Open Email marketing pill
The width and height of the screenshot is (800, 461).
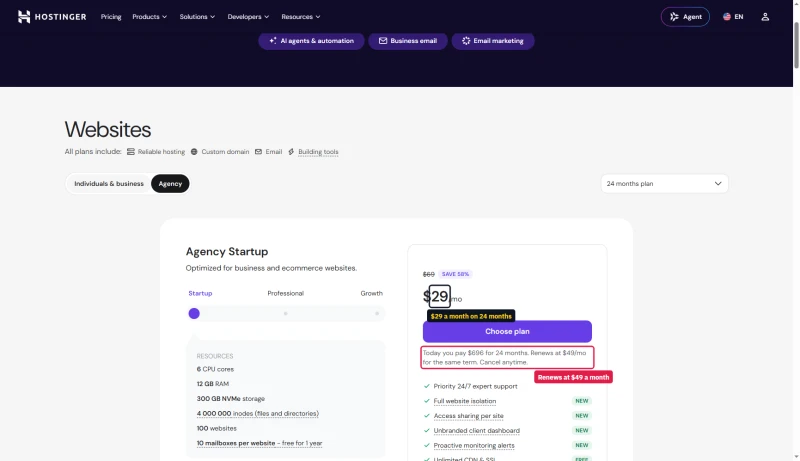point(493,41)
